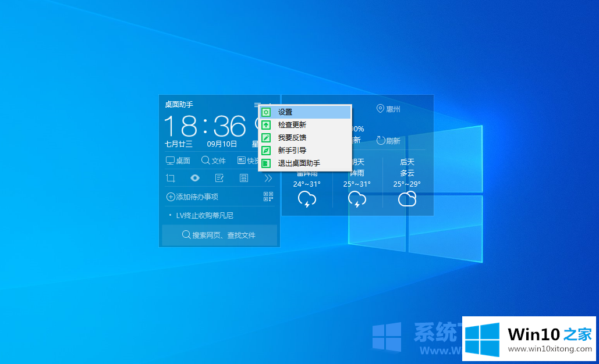Viewport: 599px width, 364px height.
Task: Click the date 09月10日
Action: [x=222, y=144]
